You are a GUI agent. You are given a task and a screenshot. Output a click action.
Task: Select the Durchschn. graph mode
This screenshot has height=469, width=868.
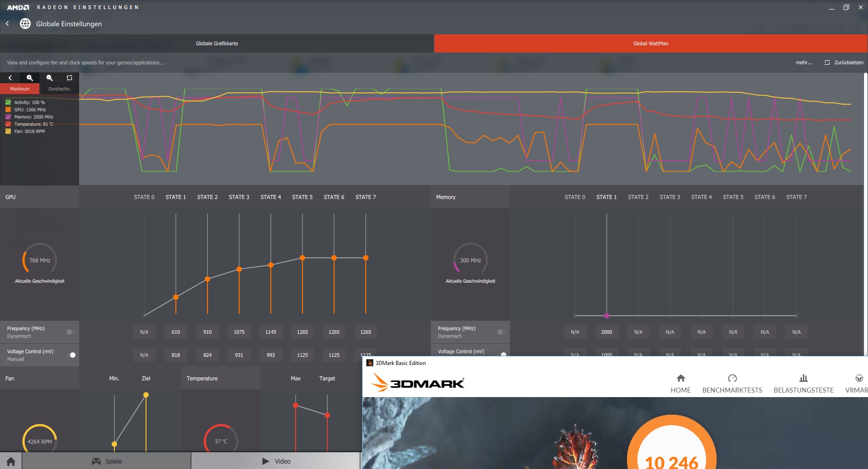pos(59,89)
